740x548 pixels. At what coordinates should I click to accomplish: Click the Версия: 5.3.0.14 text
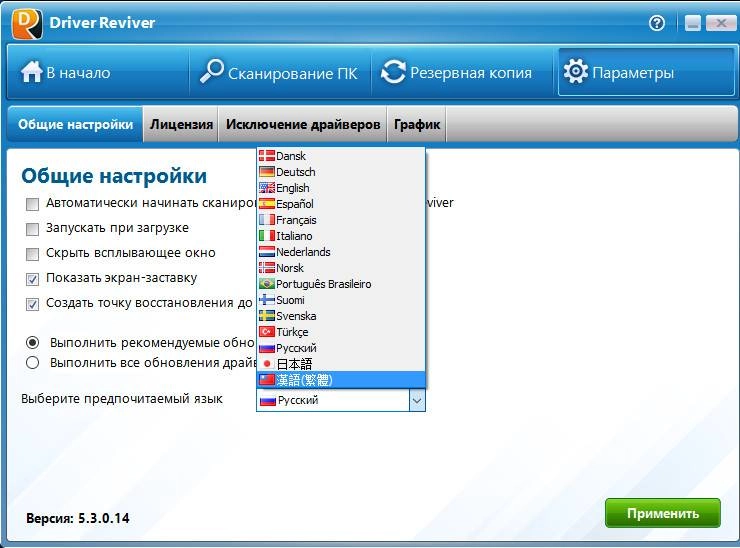(78, 518)
